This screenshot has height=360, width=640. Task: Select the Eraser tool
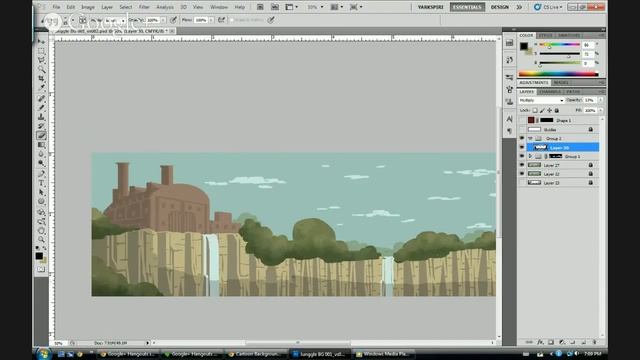click(41, 136)
